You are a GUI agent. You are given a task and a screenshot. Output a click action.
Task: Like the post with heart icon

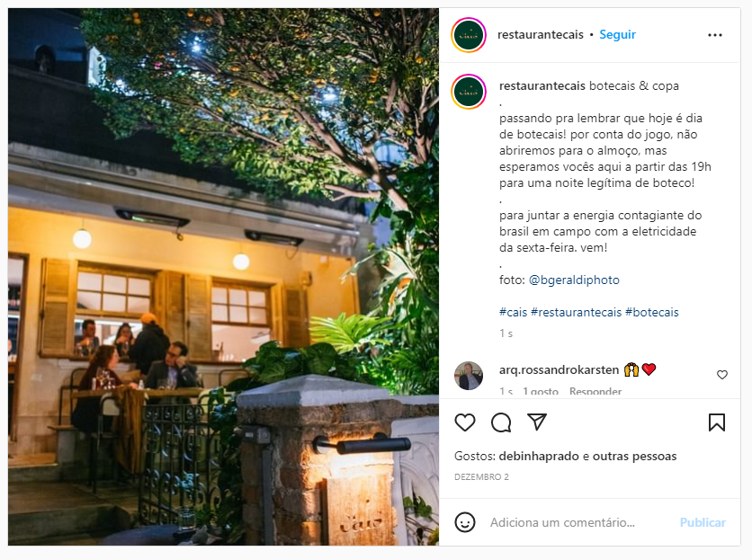click(x=465, y=422)
